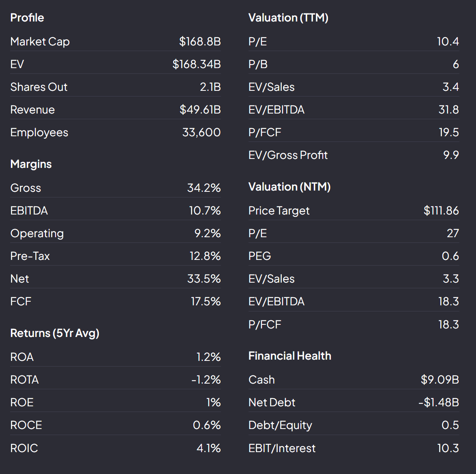This screenshot has width=476, height=474.
Task: Click the FCF margin value 17.5%
Action: (206, 301)
